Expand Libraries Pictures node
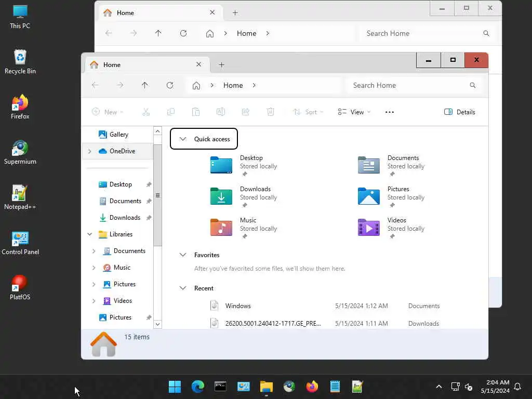Image resolution: width=532 pixels, height=399 pixels. click(94, 284)
